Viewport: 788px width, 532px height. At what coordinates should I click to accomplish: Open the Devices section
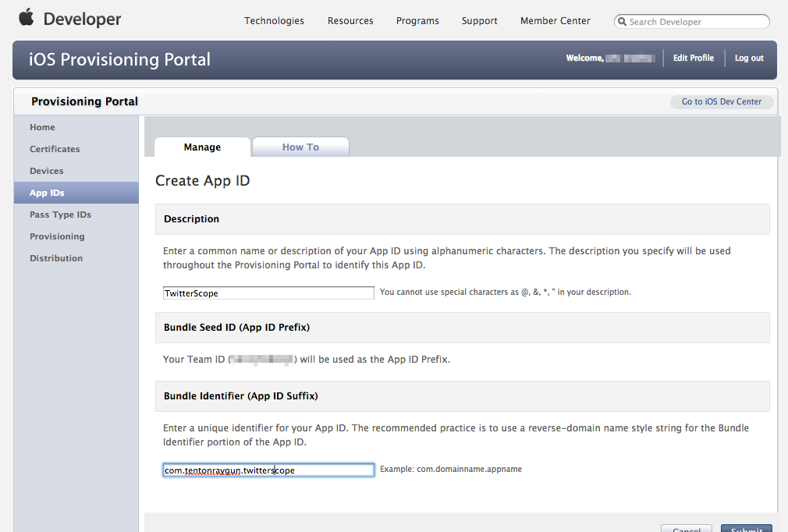(x=47, y=171)
